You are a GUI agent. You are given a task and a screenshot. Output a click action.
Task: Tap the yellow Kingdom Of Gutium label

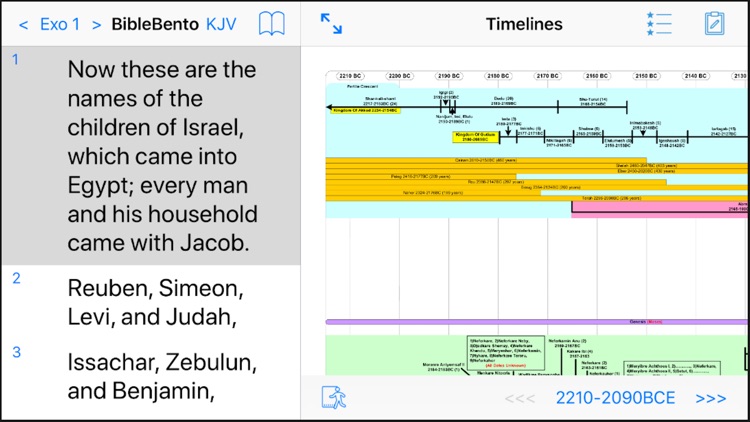tap(475, 137)
